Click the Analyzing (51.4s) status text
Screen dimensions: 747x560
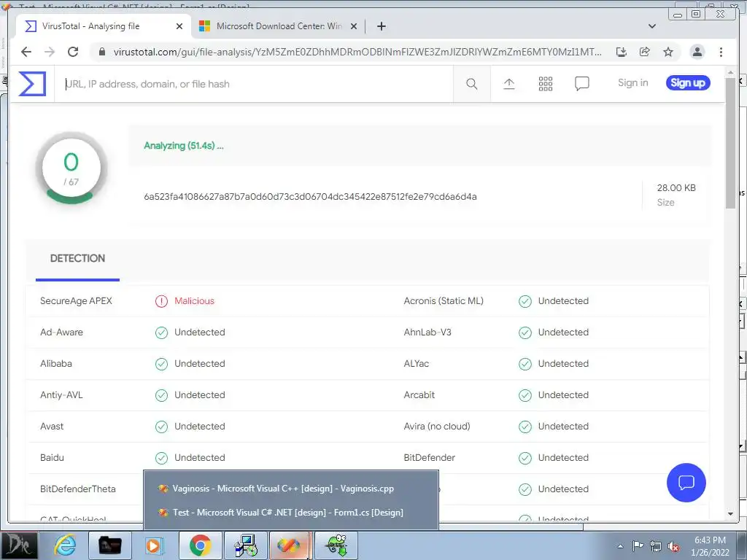(x=183, y=146)
